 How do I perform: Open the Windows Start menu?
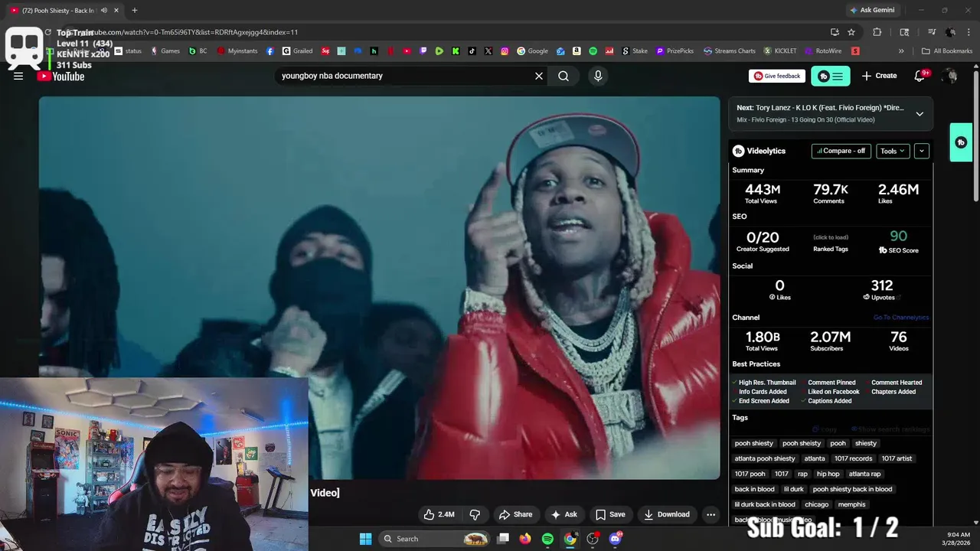tap(365, 539)
